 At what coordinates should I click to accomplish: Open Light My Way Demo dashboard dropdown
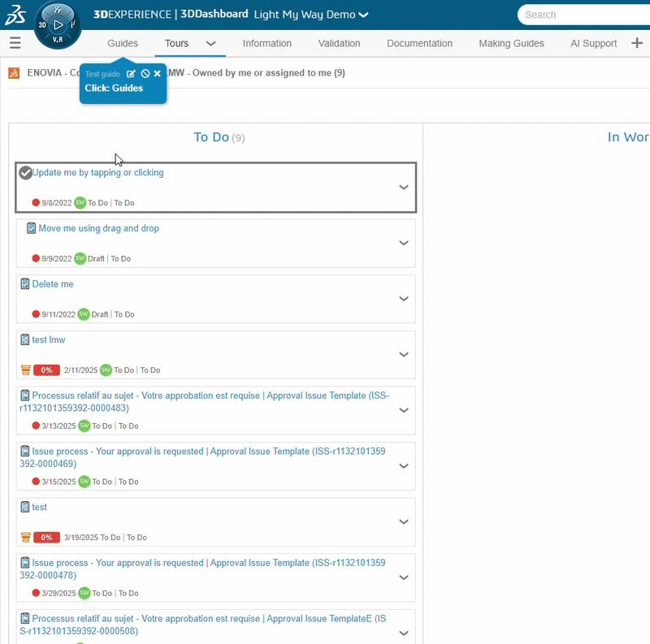click(363, 15)
